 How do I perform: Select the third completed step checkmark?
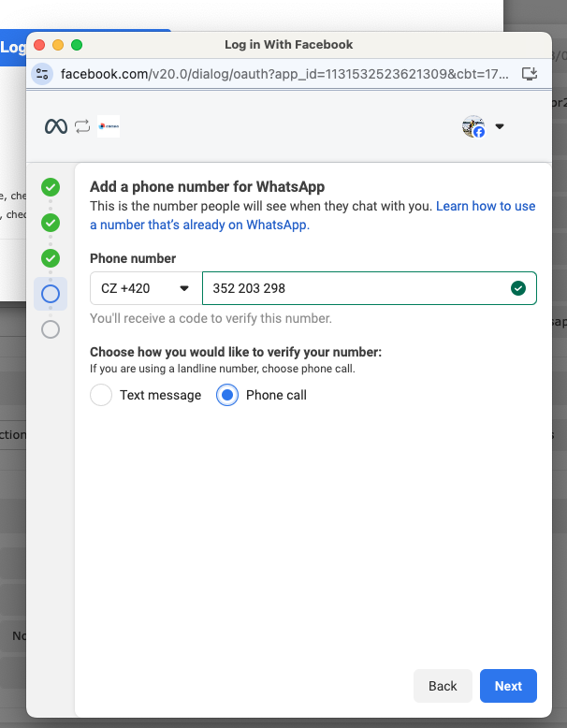[51, 258]
